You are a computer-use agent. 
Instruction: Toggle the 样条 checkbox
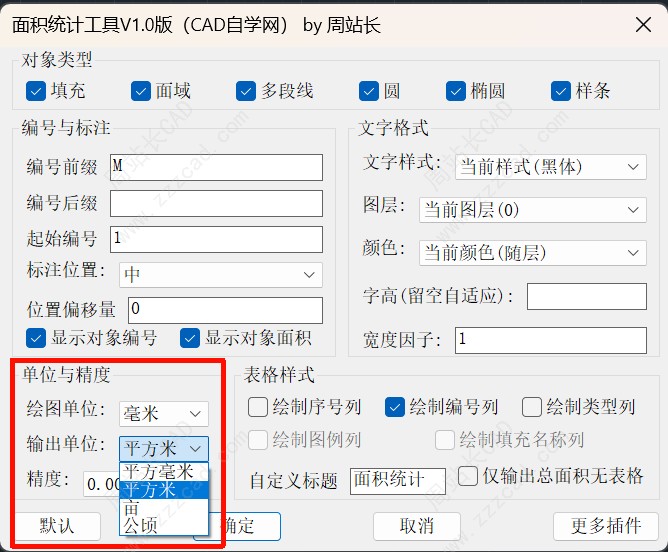[x=561, y=91]
